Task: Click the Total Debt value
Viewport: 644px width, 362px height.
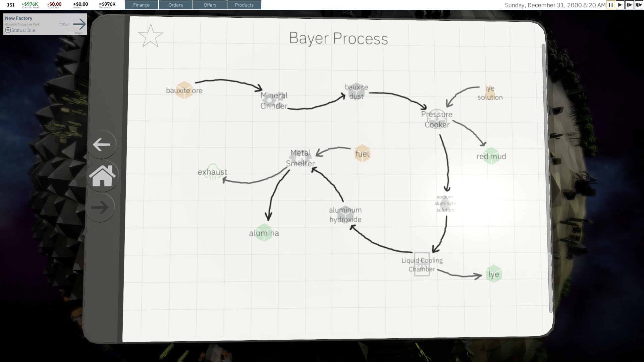Action: click(x=54, y=4)
